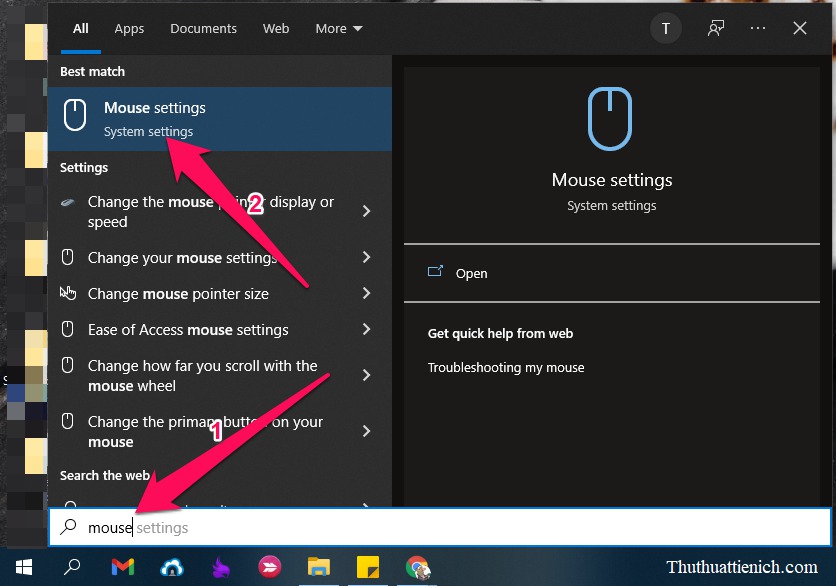Click the feedback icon in the search window
This screenshot has width=836, height=586.
point(716,28)
